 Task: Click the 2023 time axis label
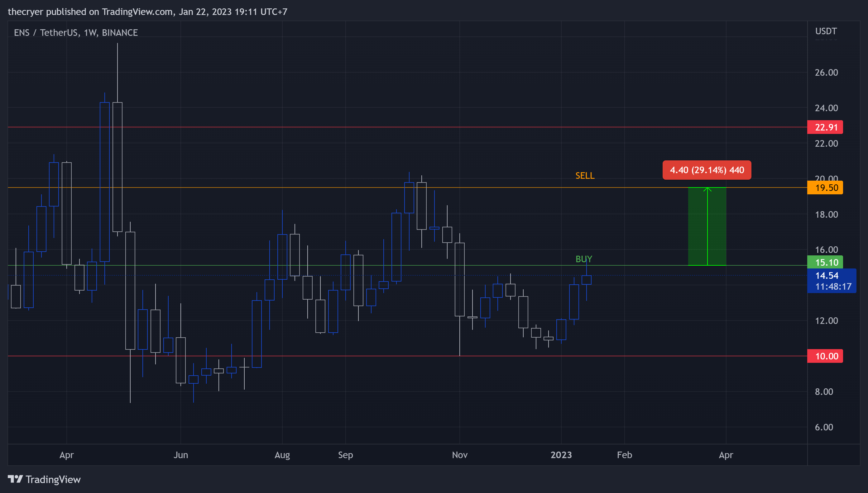point(561,455)
